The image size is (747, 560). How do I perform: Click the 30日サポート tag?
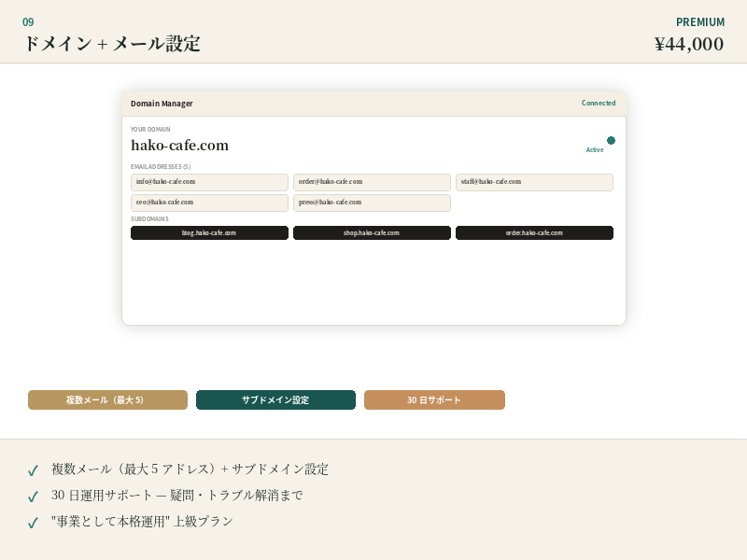[434, 400]
